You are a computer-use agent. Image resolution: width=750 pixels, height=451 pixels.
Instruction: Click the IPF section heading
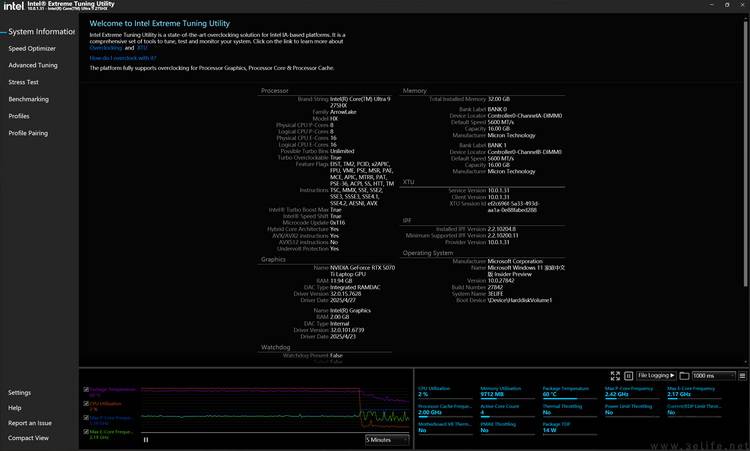tap(407, 220)
